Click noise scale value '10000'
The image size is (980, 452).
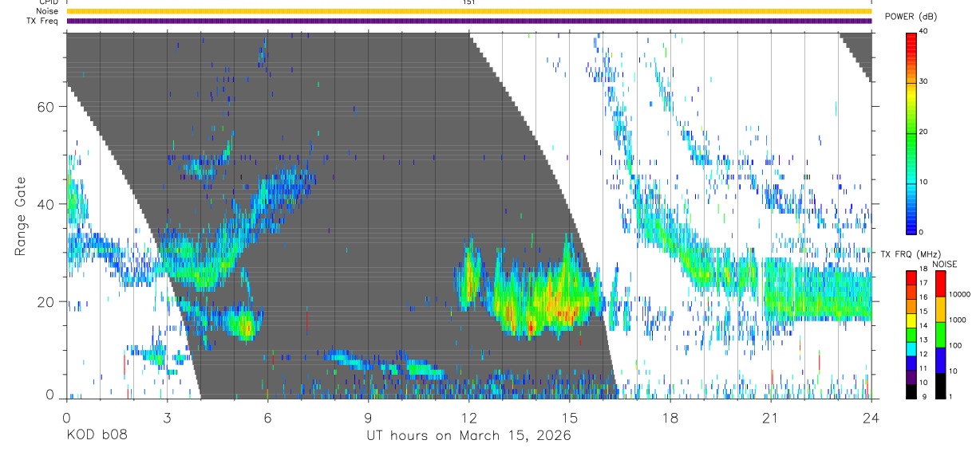tap(960, 295)
